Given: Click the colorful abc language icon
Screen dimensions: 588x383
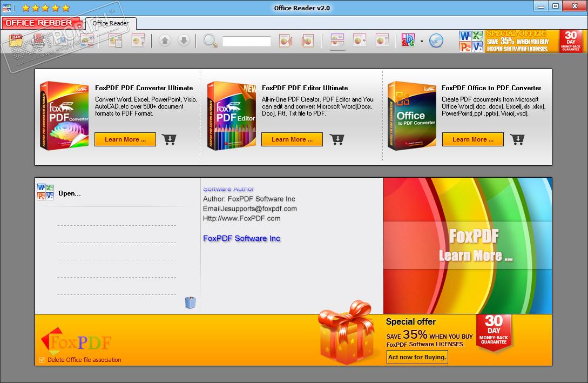Looking at the screenshot, I should tap(408, 40).
